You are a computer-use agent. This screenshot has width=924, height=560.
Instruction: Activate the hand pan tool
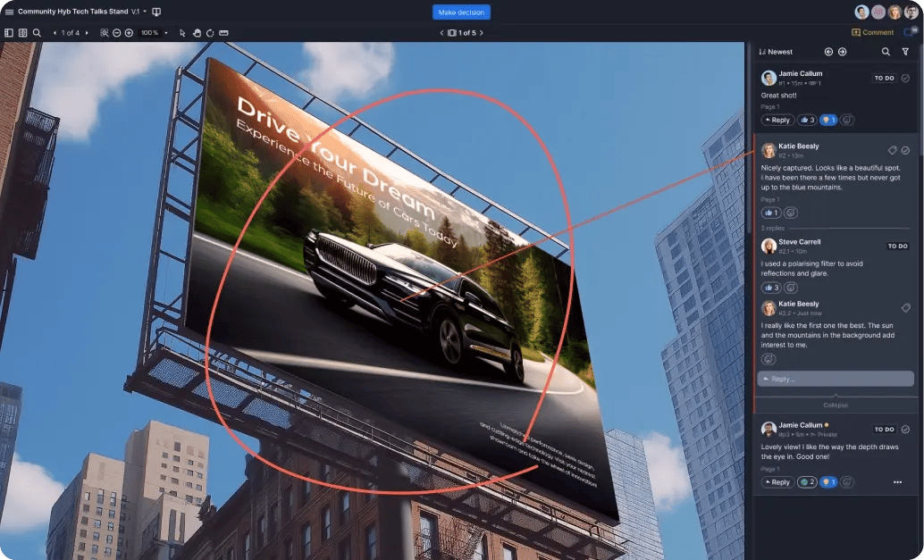[197, 33]
